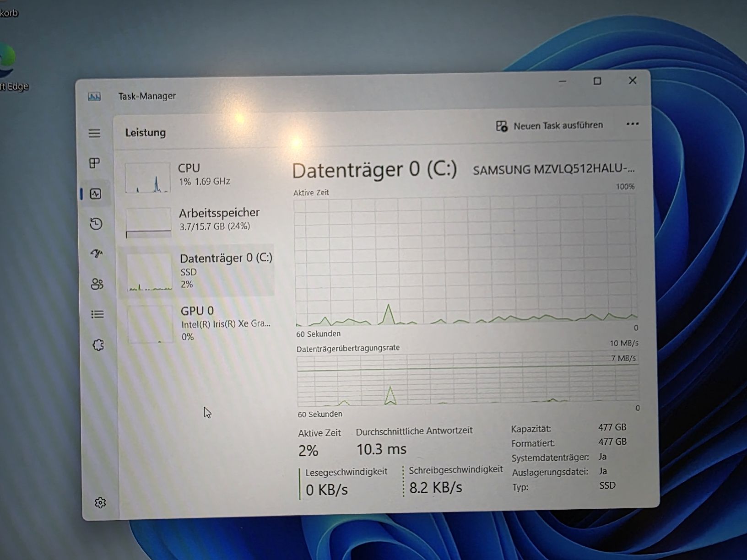The width and height of the screenshot is (747, 560).
Task: Click the Formatiert 477 GB value
Action: tap(612, 442)
